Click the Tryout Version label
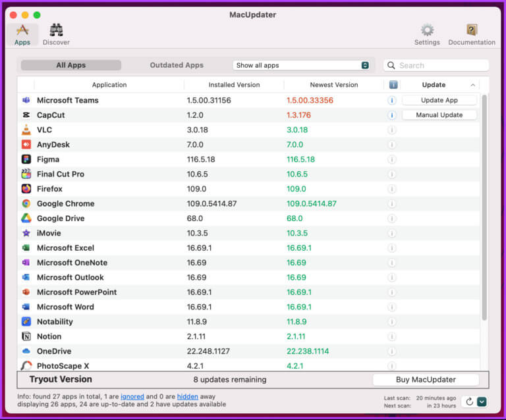This screenshot has width=506, height=420. [x=61, y=379]
